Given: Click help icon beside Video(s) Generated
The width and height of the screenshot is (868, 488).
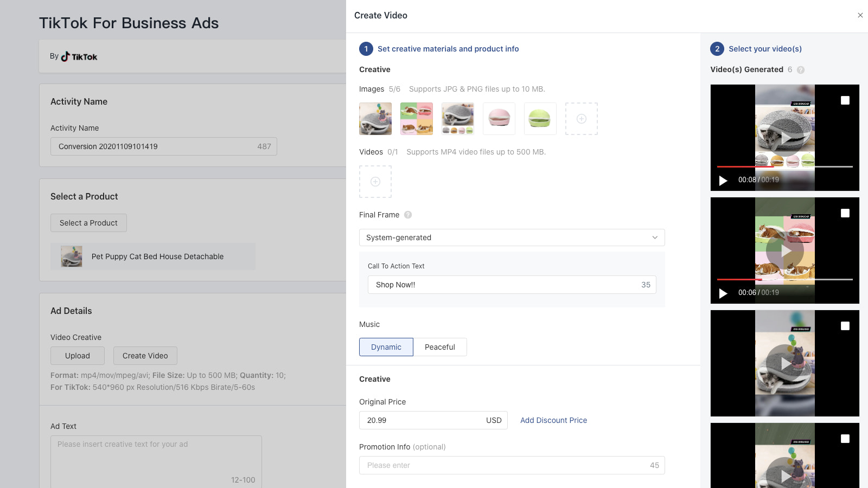Looking at the screenshot, I should [x=801, y=70].
